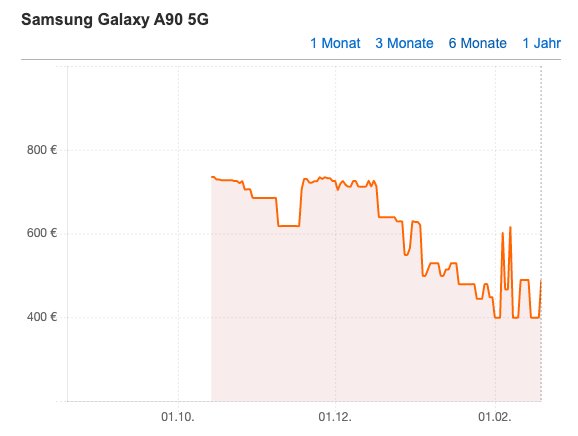The width and height of the screenshot is (578, 436).
Task: Click the 800 € axis label
Action: tap(42, 150)
